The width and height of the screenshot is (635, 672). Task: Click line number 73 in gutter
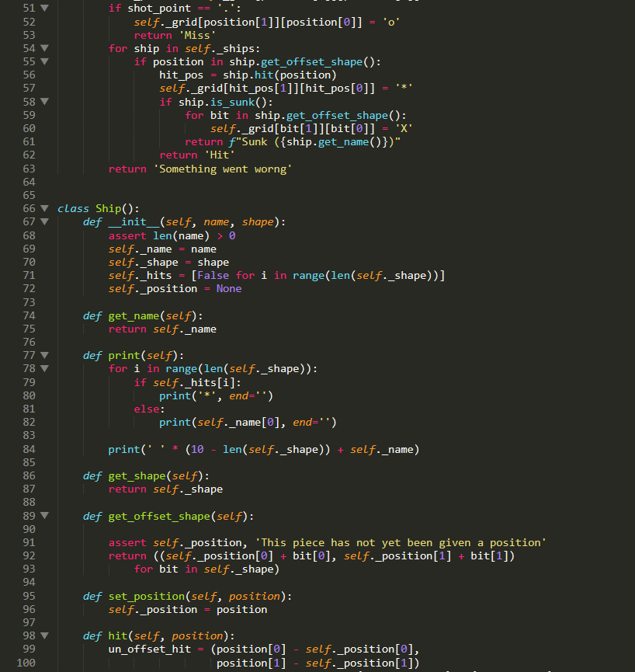[29, 302]
